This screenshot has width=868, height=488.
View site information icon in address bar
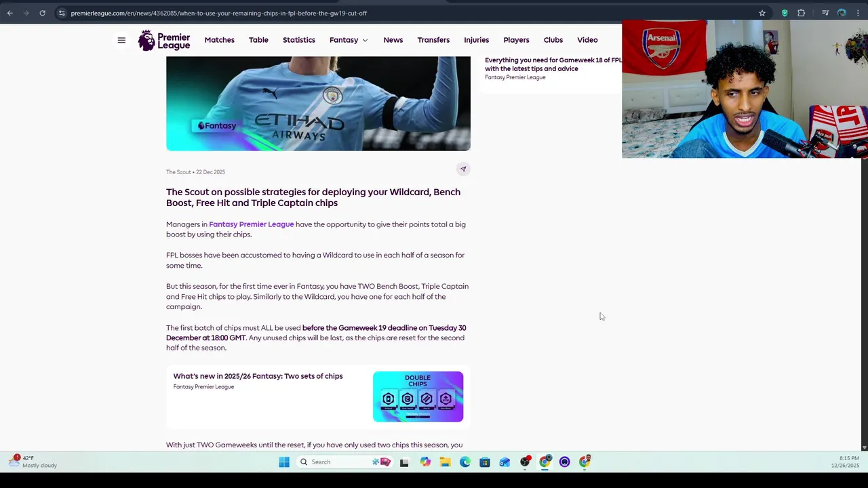point(62,13)
